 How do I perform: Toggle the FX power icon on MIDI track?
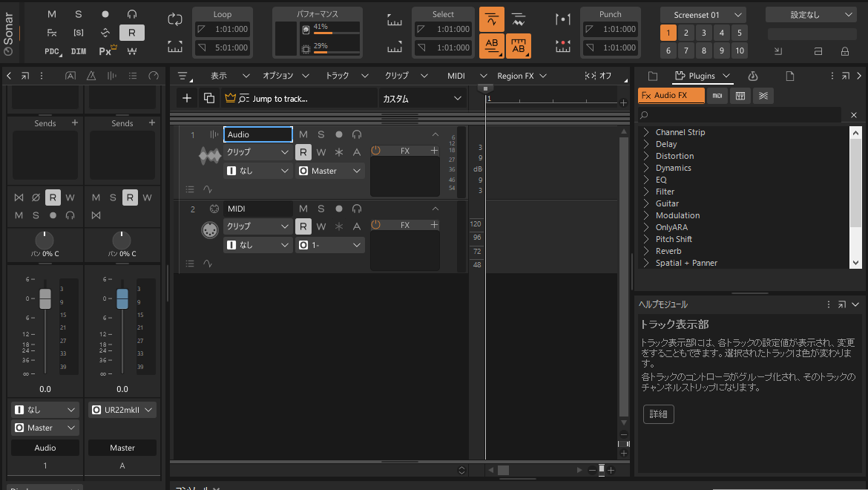pos(376,225)
